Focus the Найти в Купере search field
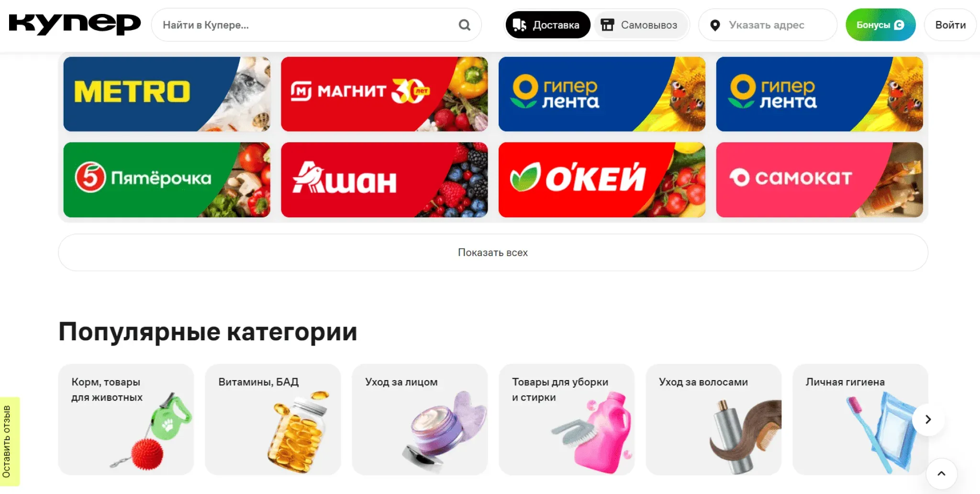The width and height of the screenshot is (980, 494). [306, 25]
